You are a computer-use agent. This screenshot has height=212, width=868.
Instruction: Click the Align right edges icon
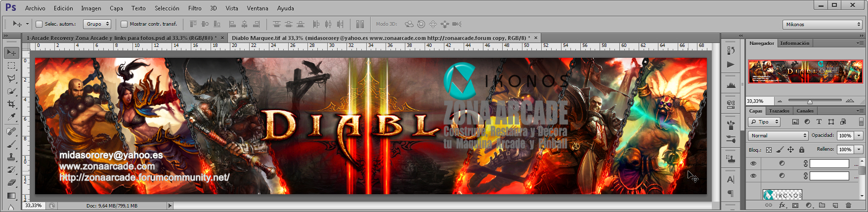pos(256,24)
